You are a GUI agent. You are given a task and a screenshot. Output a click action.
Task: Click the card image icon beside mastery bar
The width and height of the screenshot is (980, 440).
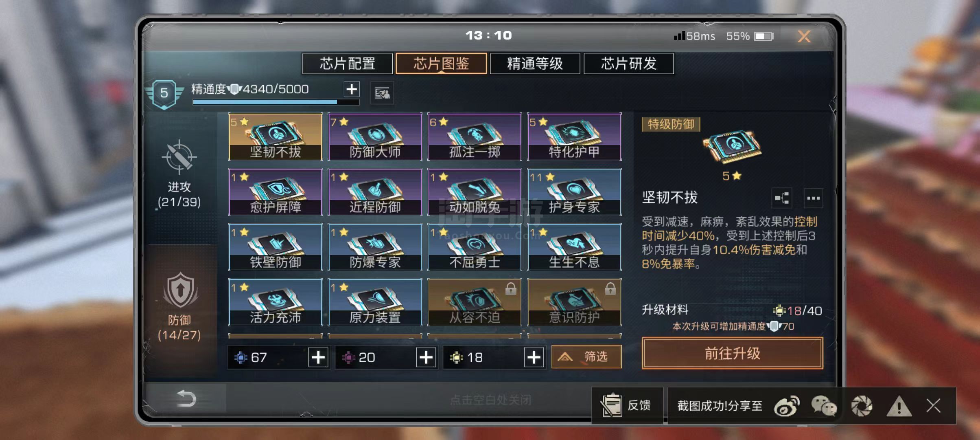pyautogui.click(x=382, y=93)
